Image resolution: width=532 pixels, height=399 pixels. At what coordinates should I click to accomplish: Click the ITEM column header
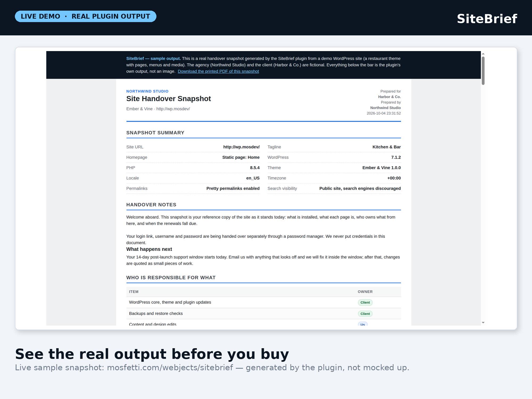click(x=134, y=292)
